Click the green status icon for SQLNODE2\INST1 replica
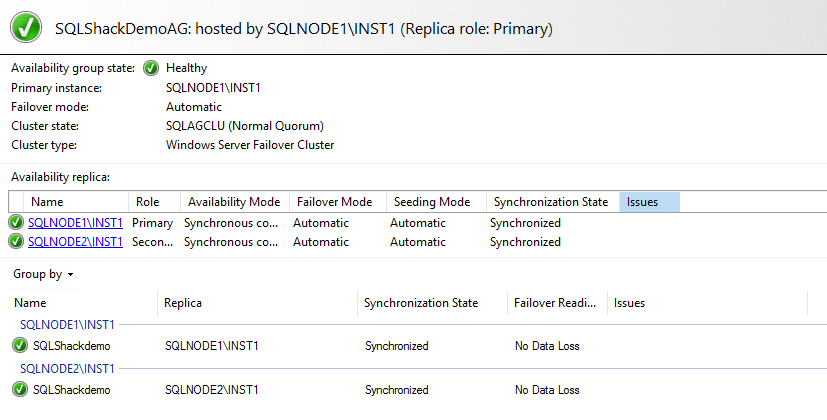 pyautogui.click(x=16, y=241)
